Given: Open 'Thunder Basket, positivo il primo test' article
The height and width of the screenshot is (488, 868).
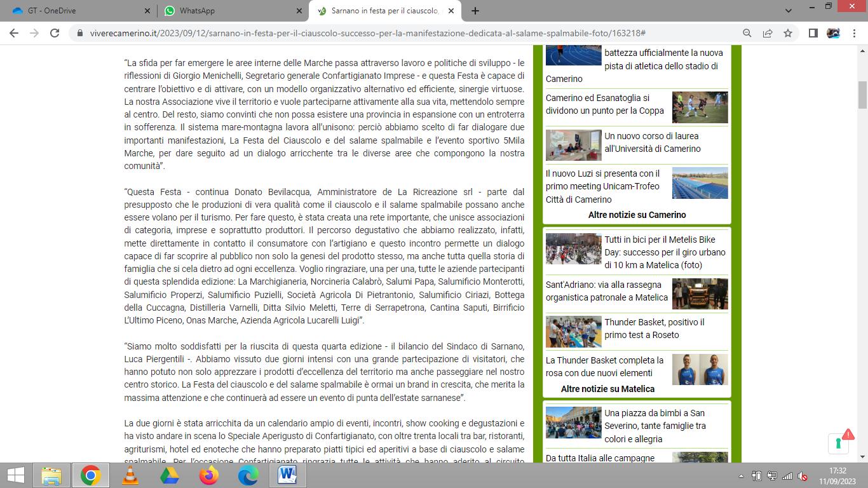Looking at the screenshot, I should (654, 329).
